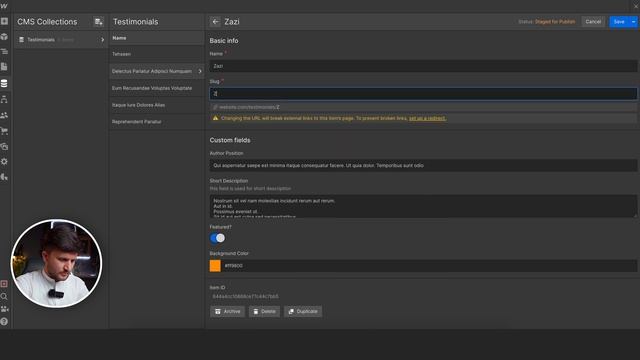Click the Delete button
Image resolution: width=640 pixels, height=360 pixels.
point(264,311)
